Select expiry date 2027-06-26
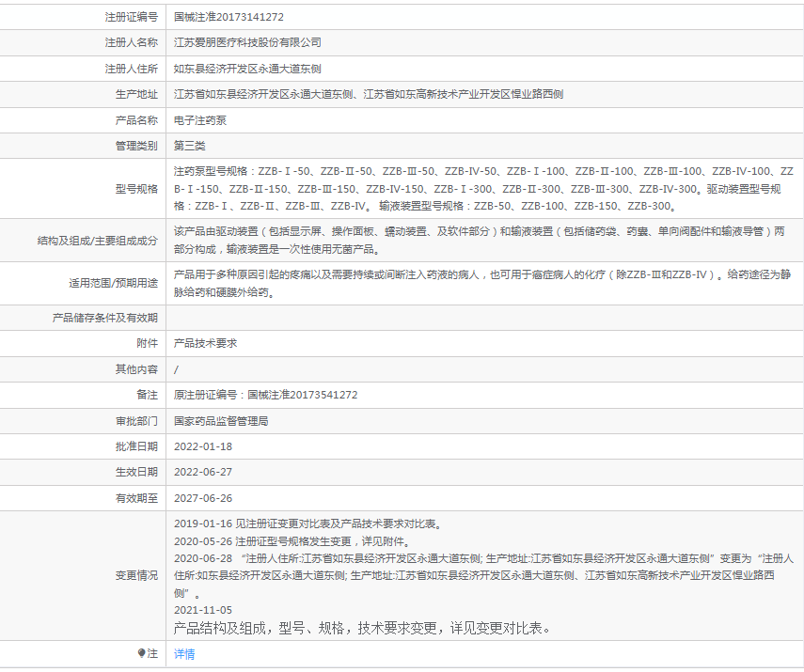 click(x=203, y=498)
